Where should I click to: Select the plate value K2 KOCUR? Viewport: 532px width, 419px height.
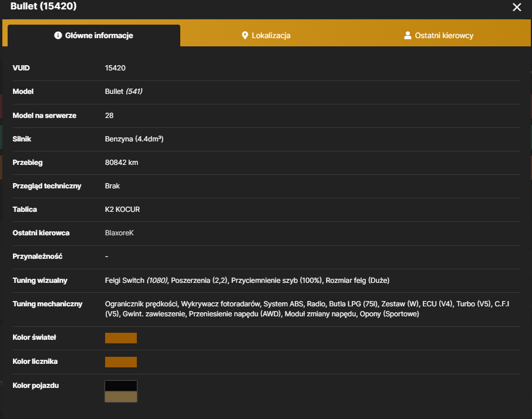click(123, 209)
